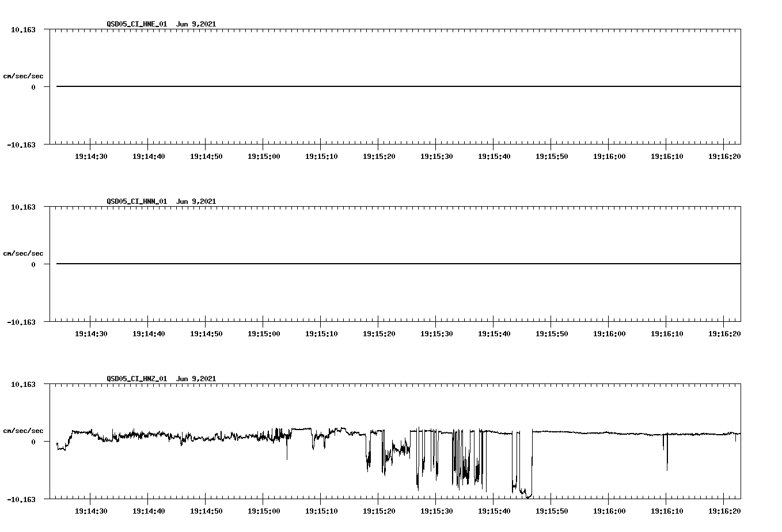Click the -10.163 lower limit of HNZ plot
This screenshot has width=782, height=532.
(x=21, y=500)
